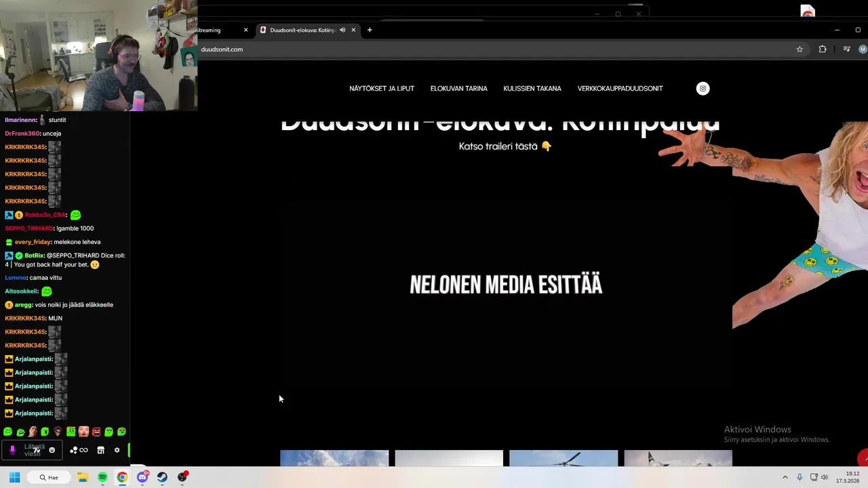Screen dimensions: 868x488
Task: Mute the Duudsonit tab via speaker icon
Action: tap(342, 30)
